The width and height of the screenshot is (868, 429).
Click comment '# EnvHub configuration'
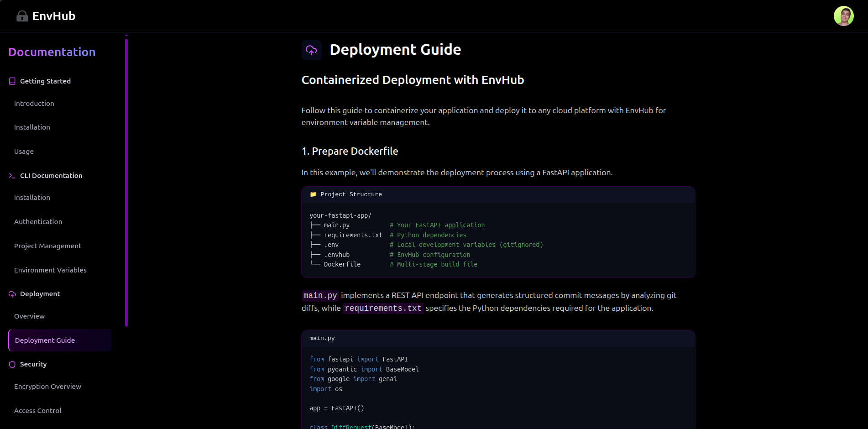pyautogui.click(x=430, y=255)
